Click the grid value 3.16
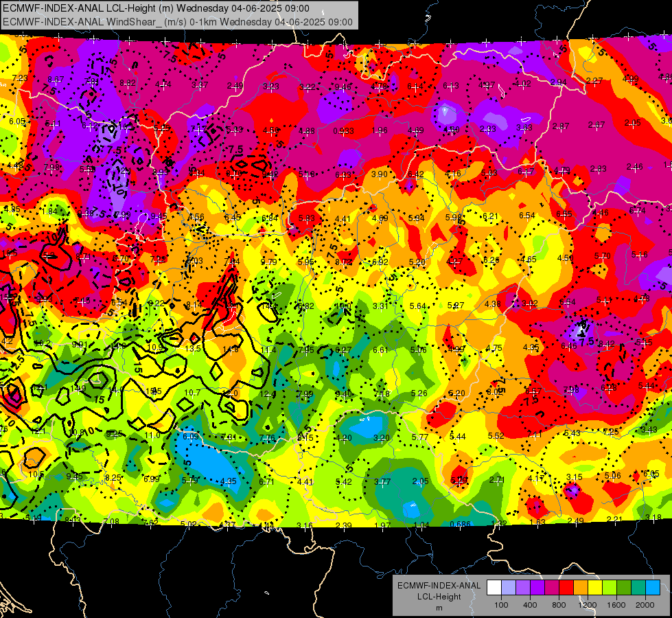 305,525
